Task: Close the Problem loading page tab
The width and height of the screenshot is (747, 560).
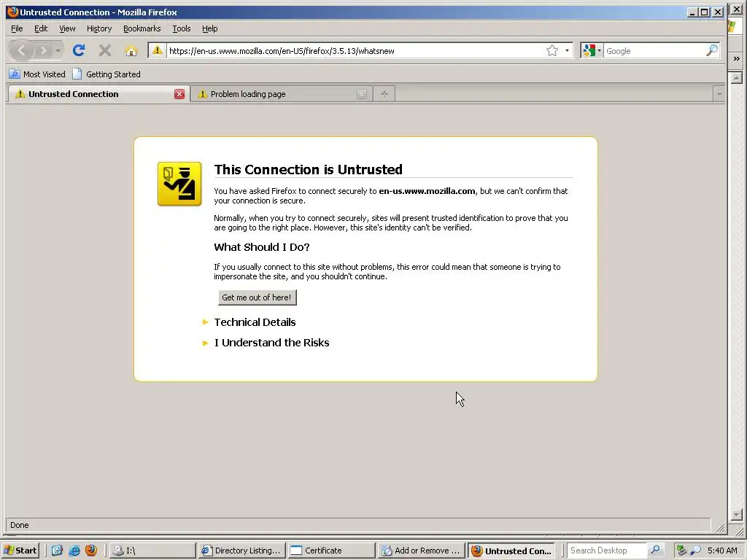Action: point(362,94)
